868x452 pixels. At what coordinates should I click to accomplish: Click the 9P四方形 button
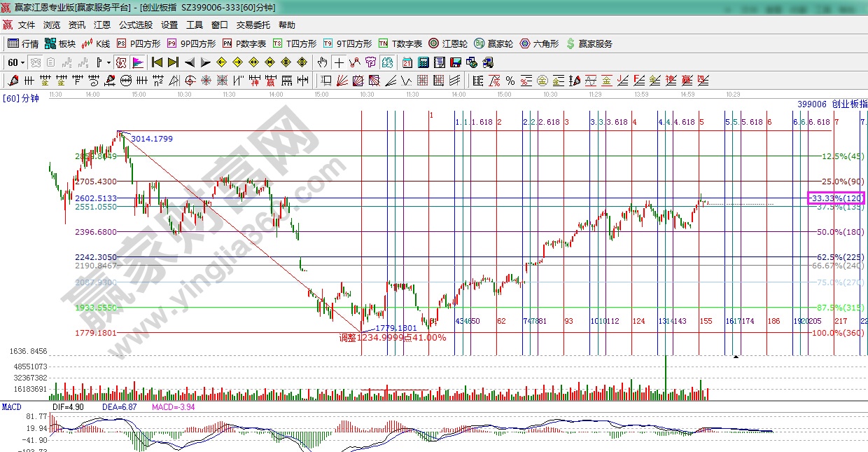click(x=190, y=43)
